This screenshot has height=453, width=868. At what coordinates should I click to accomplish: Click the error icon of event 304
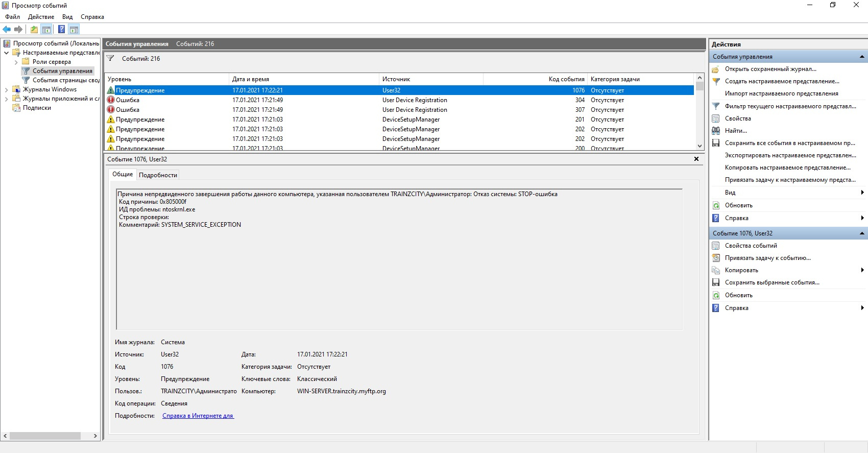point(111,100)
